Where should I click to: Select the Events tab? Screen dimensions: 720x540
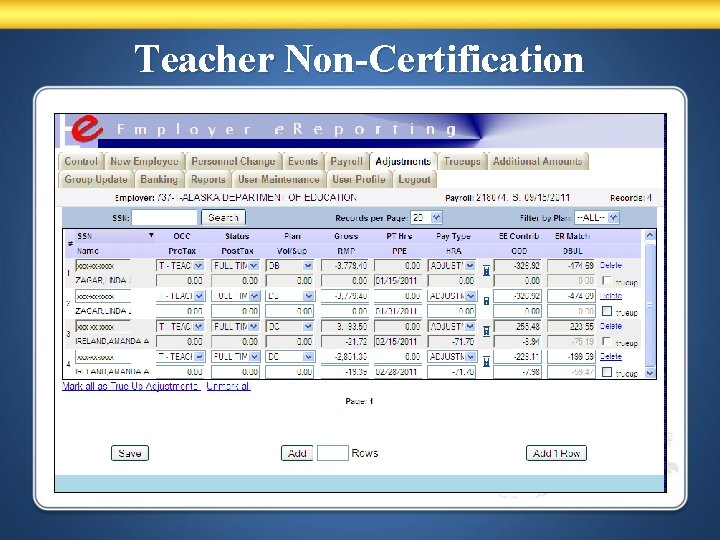pos(303,161)
